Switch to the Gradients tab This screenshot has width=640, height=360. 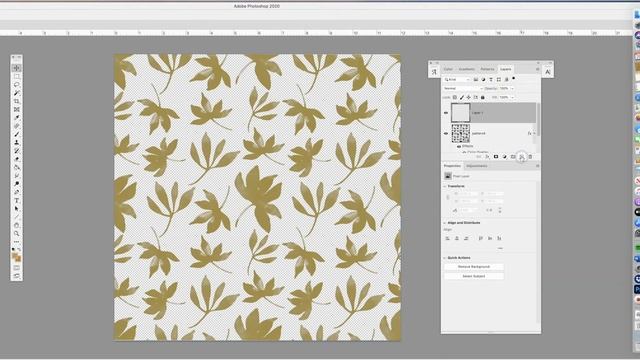point(467,69)
